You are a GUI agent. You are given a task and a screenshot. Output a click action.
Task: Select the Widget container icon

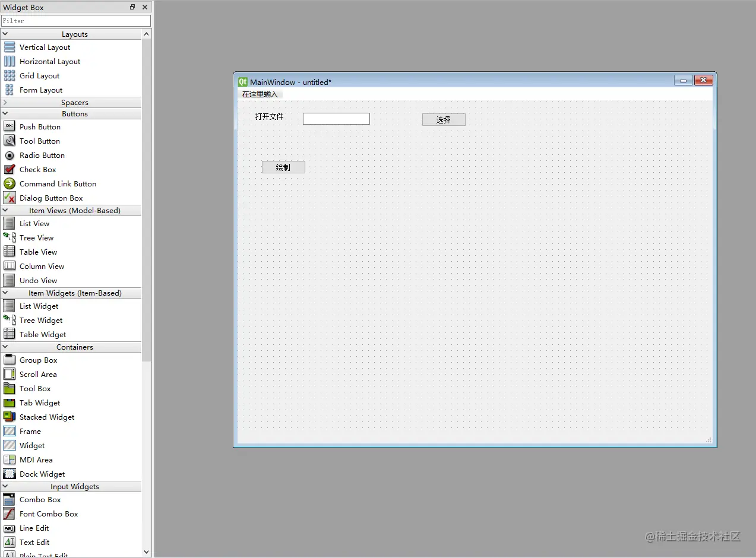(10, 446)
